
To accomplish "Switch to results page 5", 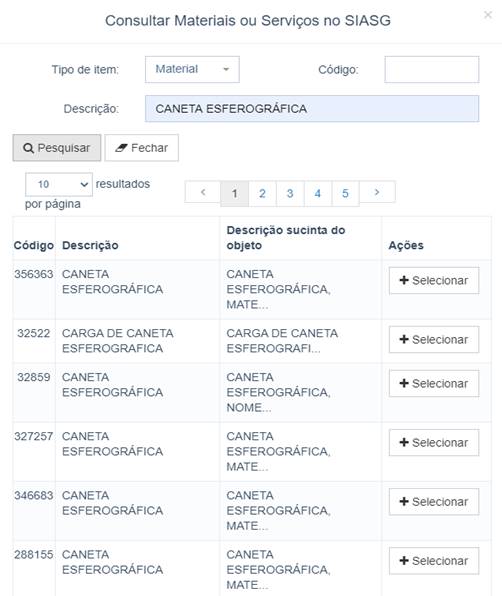I will point(345,193).
